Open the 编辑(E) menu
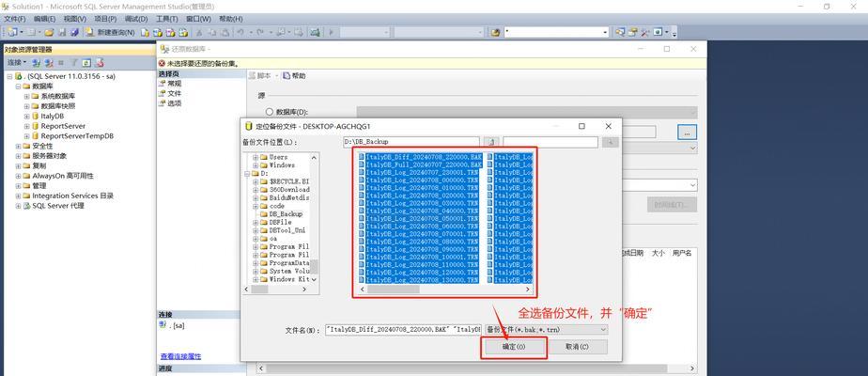868x376 pixels. pos(44,19)
